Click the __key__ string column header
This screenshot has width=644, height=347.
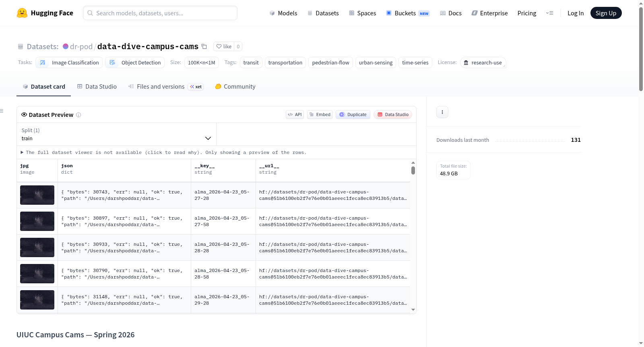pos(223,170)
